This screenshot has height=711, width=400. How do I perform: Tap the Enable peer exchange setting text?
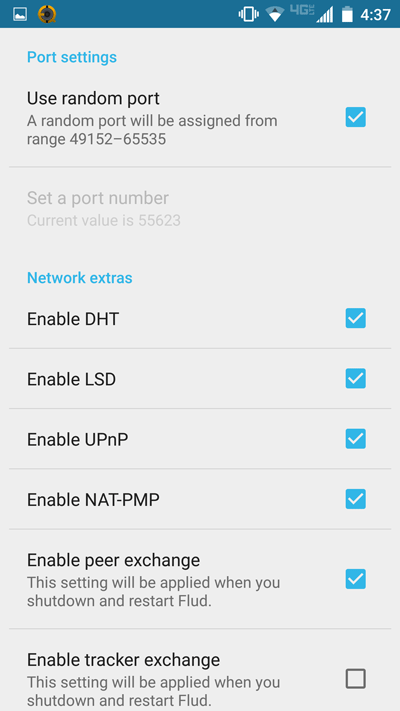(113, 560)
